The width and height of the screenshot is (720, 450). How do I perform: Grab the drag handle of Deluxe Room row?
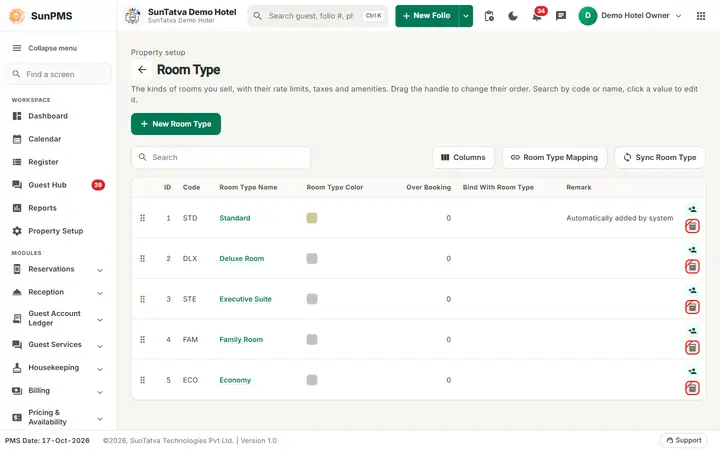[142, 259]
